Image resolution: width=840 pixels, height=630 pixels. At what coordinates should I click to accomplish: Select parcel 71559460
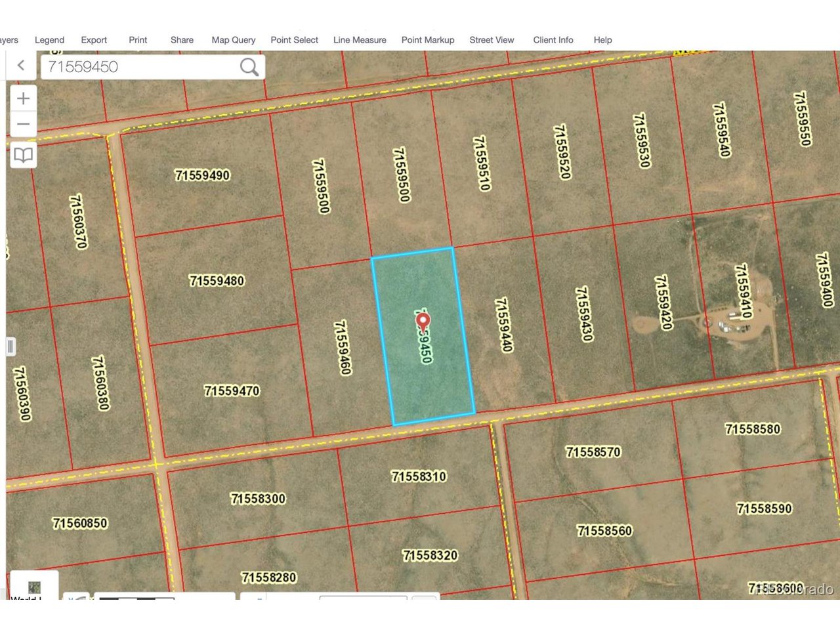[343, 348]
